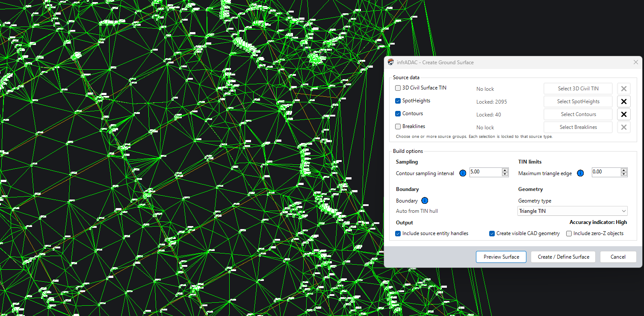Clear the SpotHeights selection with X
This screenshot has width=644, height=316.
coord(624,101)
